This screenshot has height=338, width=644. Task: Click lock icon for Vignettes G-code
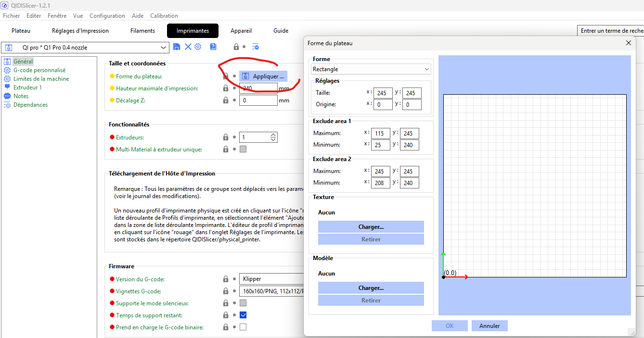[226, 291]
